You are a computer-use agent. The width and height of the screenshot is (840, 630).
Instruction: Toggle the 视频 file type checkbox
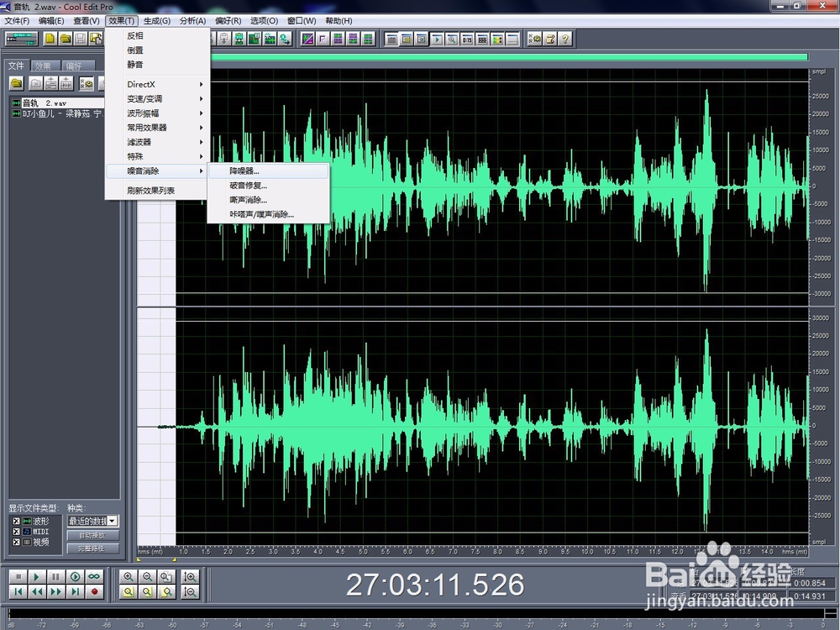(x=16, y=542)
